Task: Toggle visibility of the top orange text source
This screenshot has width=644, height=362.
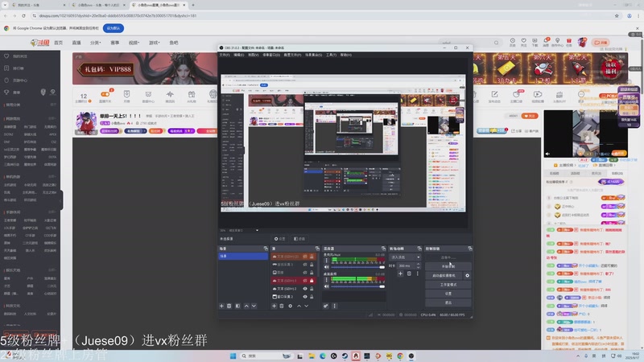Action: pos(305,257)
